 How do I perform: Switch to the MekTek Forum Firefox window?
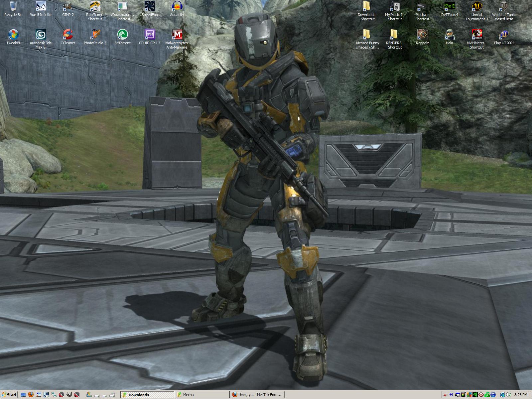[x=257, y=395]
